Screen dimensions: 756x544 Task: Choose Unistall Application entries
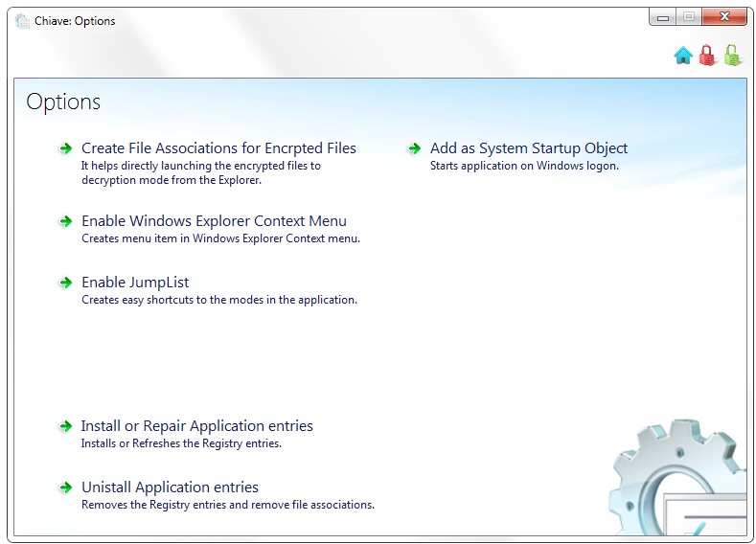(170, 487)
